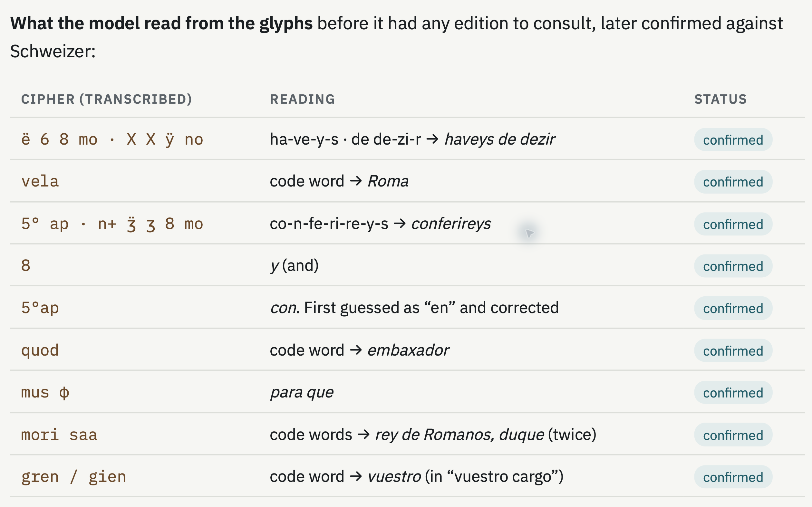Click the cipher code word quod
The width and height of the screenshot is (812, 507).
(x=40, y=350)
